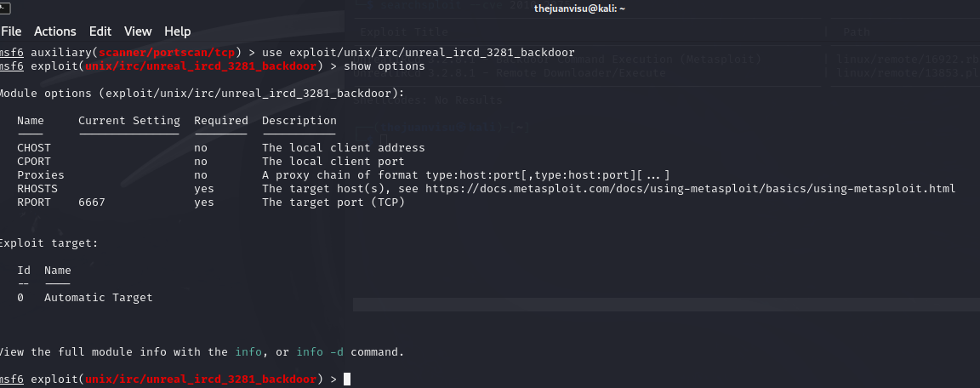Open the File menu

pyautogui.click(x=11, y=31)
